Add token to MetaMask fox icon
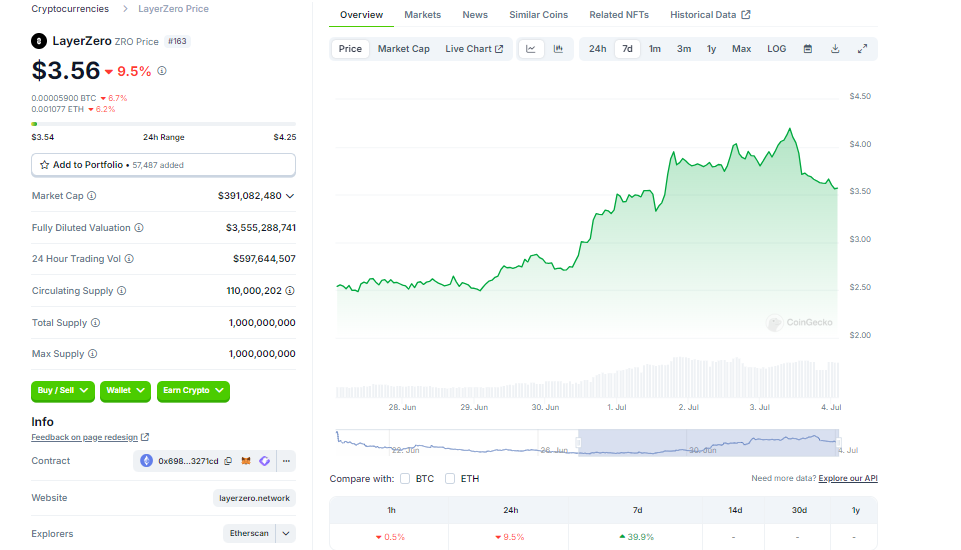961x550 pixels. pos(246,461)
